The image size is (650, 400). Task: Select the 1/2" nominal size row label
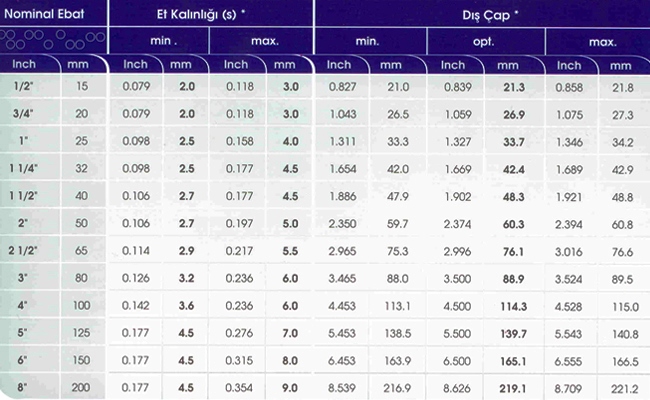pyautogui.click(x=22, y=88)
